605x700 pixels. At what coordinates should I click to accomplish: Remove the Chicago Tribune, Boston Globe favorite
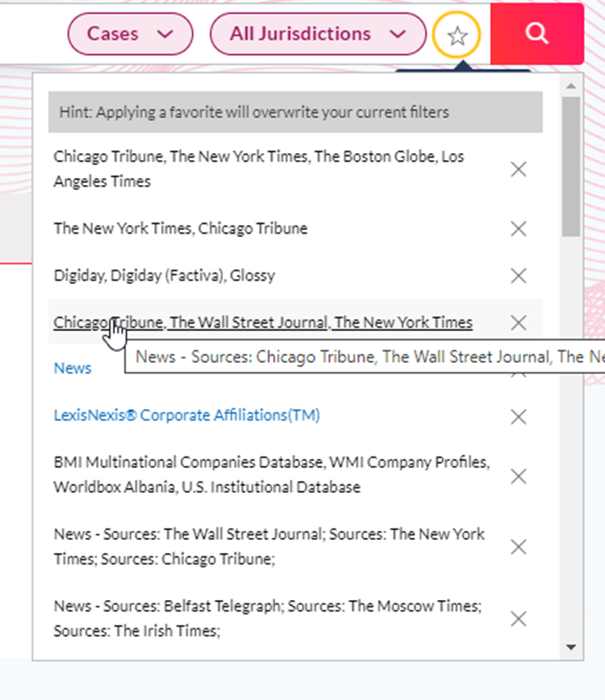[518, 169]
